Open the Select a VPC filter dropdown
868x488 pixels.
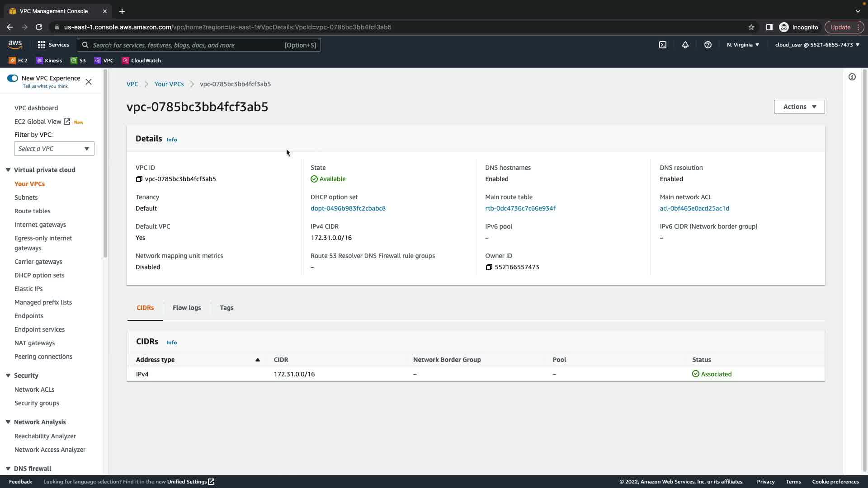coord(54,149)
